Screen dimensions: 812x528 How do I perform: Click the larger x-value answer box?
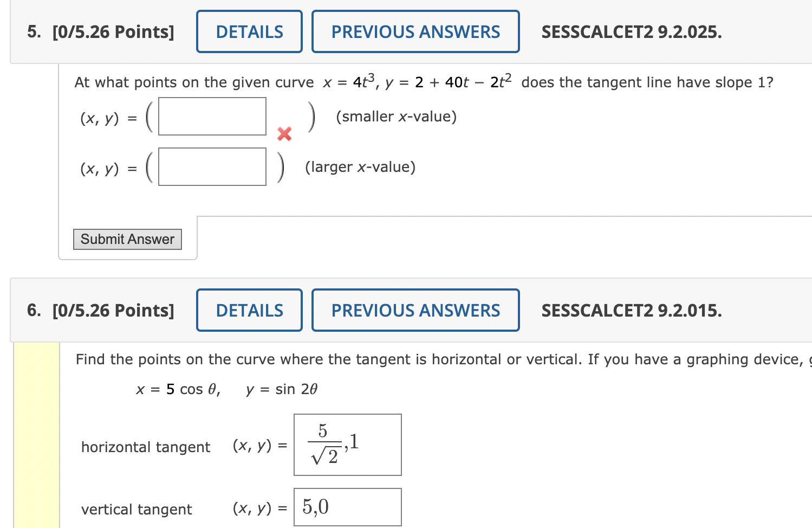click(x=212, y=166)
